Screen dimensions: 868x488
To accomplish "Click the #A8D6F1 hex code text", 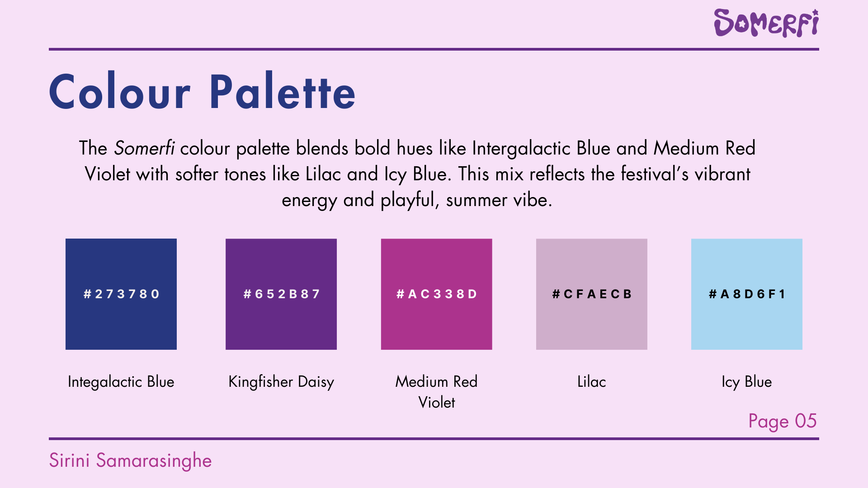I will 746,294.
